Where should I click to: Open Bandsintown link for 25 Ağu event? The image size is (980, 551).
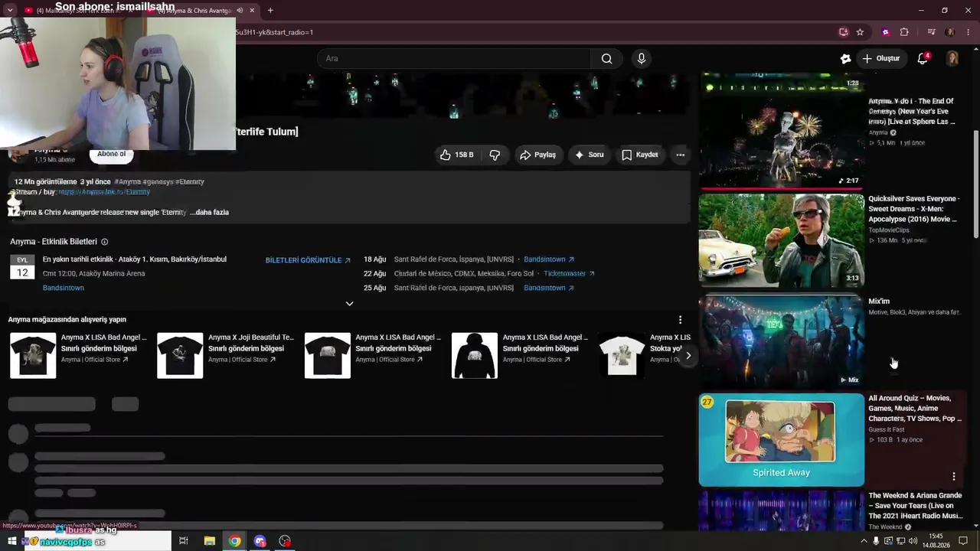549,288
